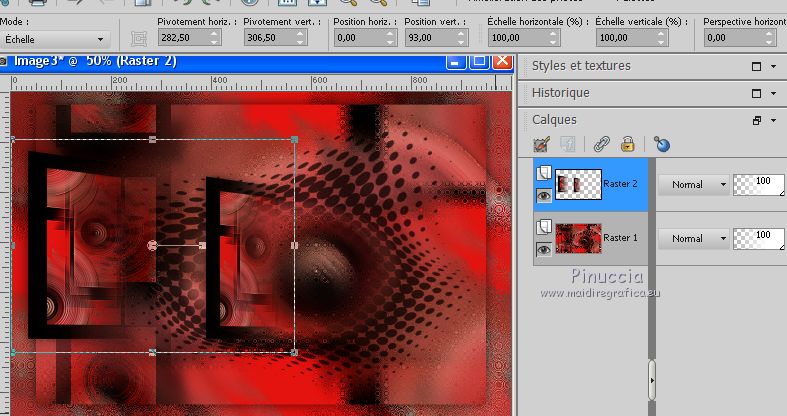Decrease Pivotement vert. with down arrow

tap(301, 42)
